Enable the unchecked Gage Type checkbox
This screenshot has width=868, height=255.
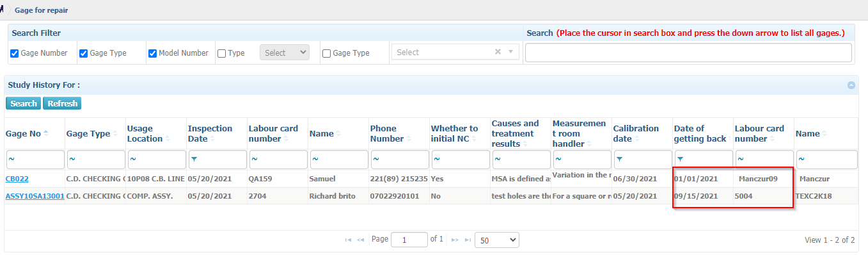point(326,53)
